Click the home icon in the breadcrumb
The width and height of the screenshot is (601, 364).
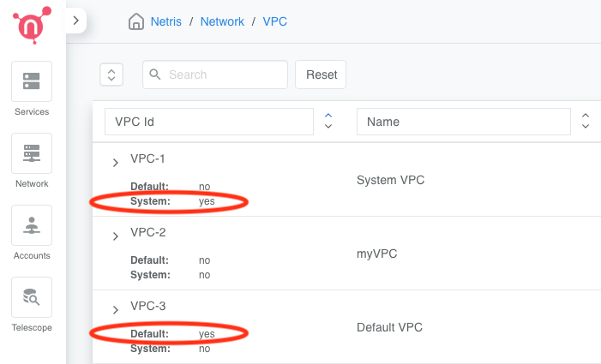pyautogui.click(x=136, y=21)
